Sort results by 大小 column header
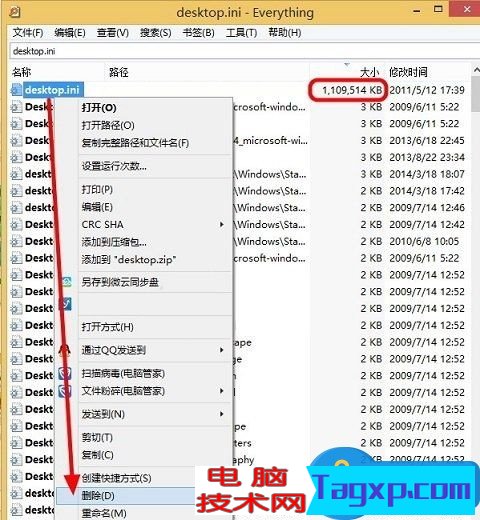The image size is (480, 520). [x=369, y=72]
